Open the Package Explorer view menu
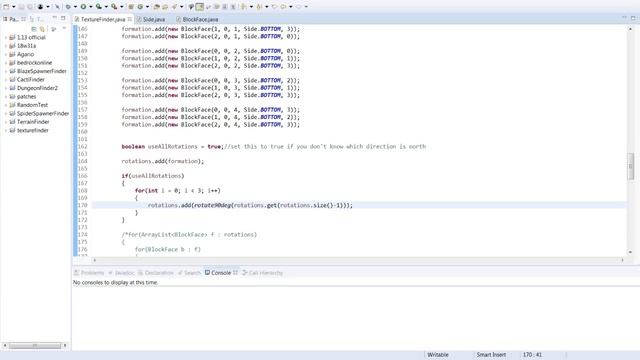 click(64, 29)
